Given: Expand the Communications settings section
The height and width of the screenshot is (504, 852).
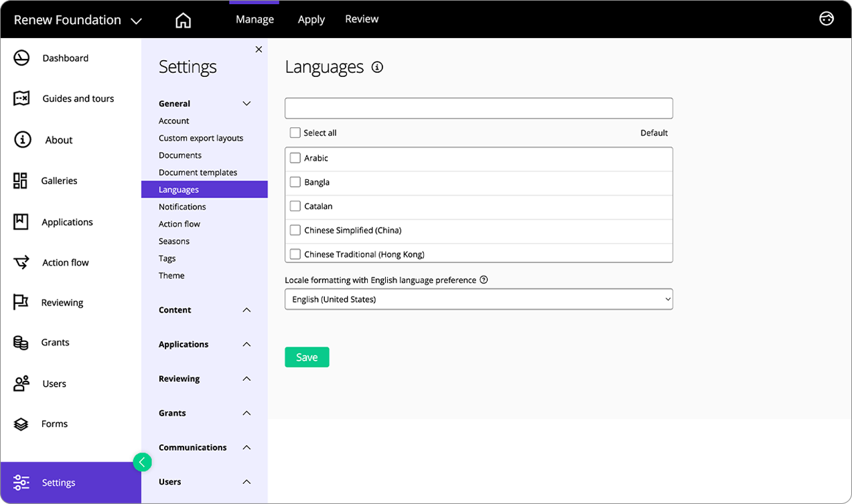Looking at the screenshot, I should 246,447.
